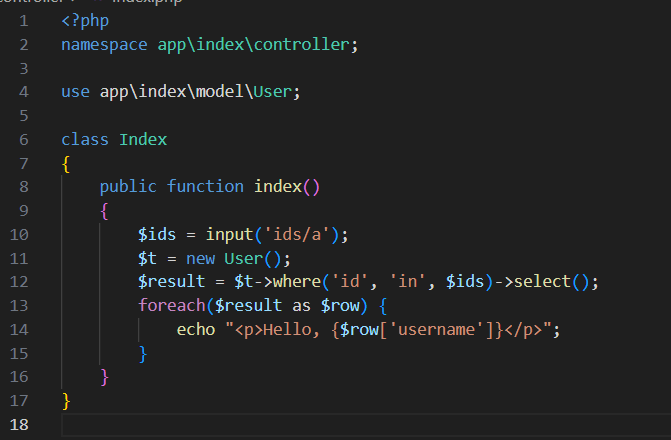The width and height of the screenshot is (671, 440).
Task: Click the $t variable on line 11
Action: pos(147,259)
